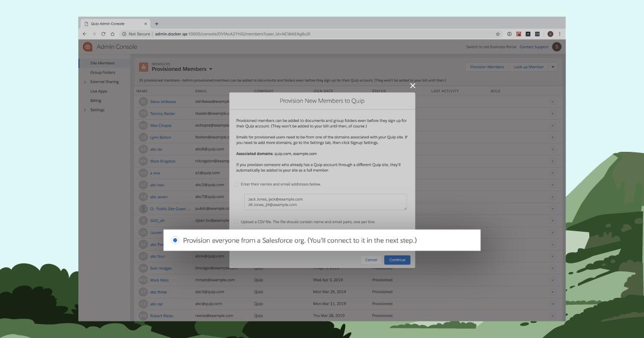Click the browser forward arrow
The height and width of the screenshot is (338, 644).
(x=94, y=34)
